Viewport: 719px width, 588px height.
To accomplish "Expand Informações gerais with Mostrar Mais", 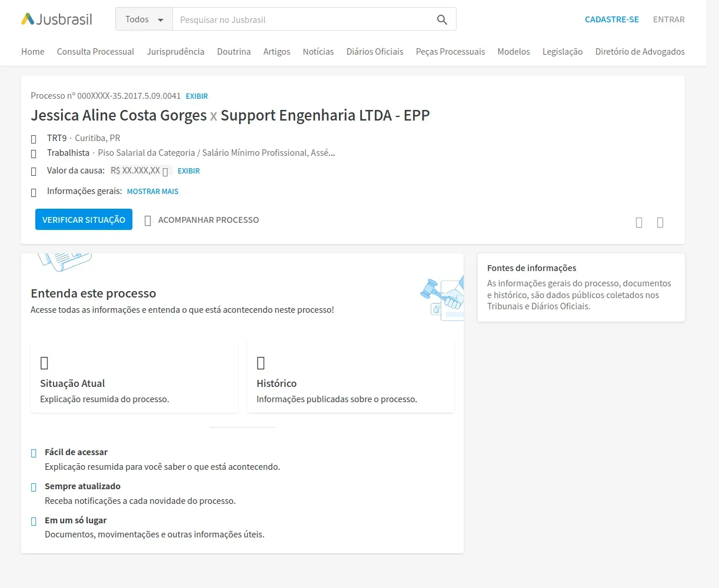I will click(x=152, y=192).
